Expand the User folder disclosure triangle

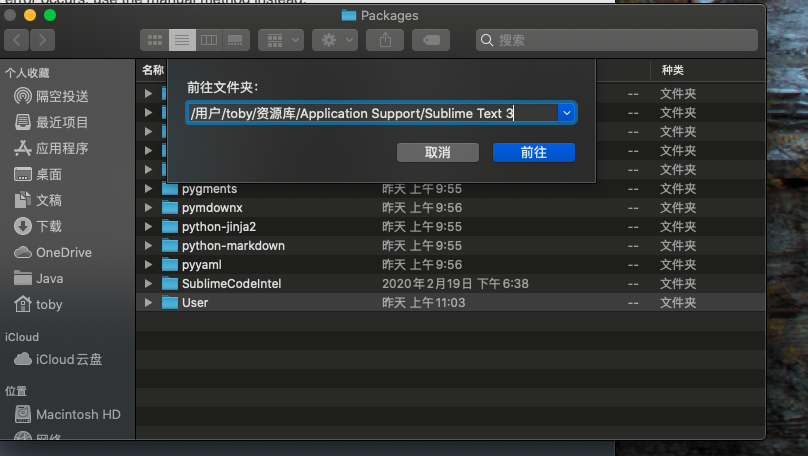(x=148, y=302)
